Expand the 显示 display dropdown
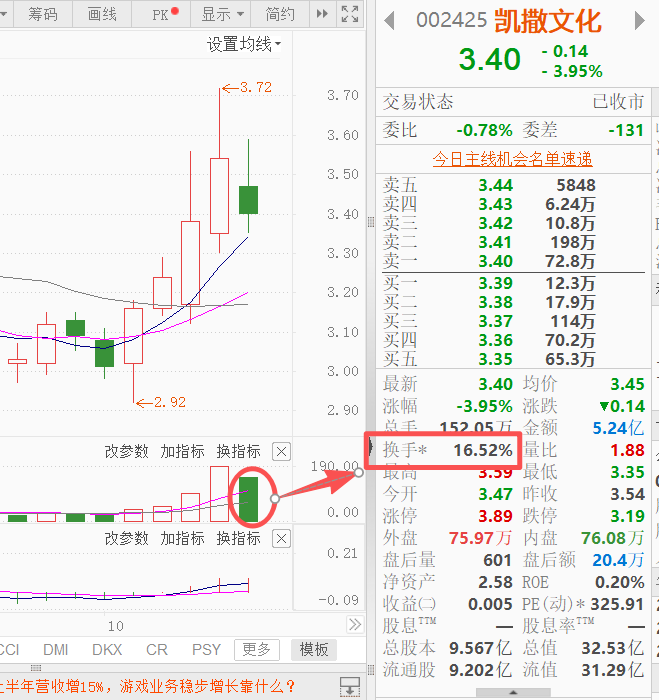Screen dimensions: 659x700 tap(221, 14)
